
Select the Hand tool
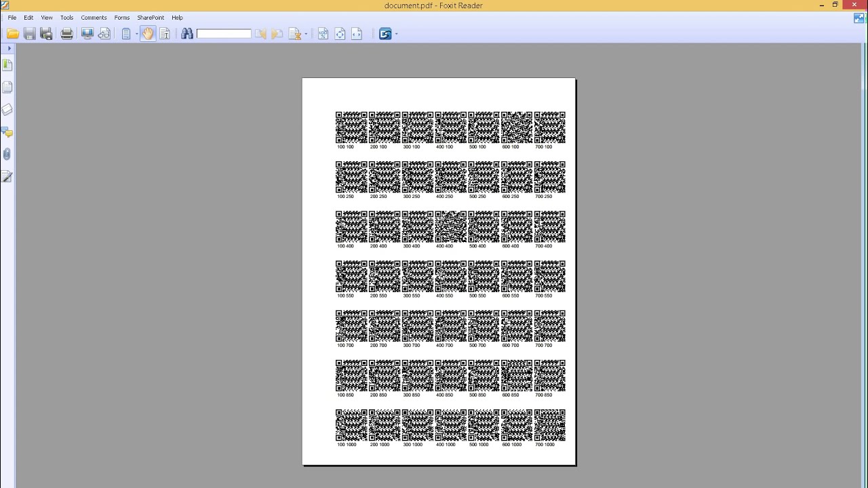148,34
